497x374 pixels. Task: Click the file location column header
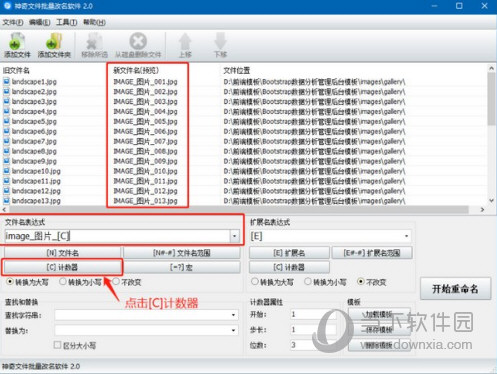tap(237, 70)
